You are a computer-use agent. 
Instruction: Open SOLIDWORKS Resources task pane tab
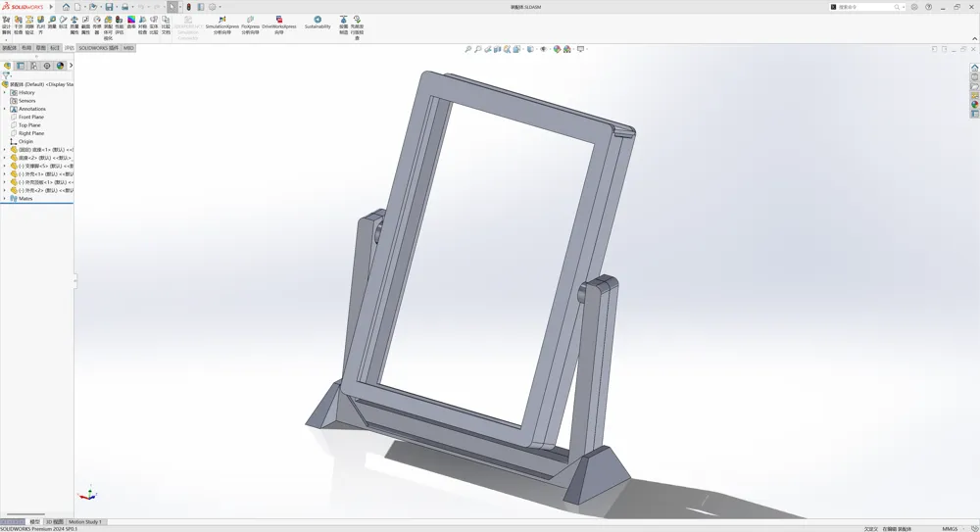(974, 68)
